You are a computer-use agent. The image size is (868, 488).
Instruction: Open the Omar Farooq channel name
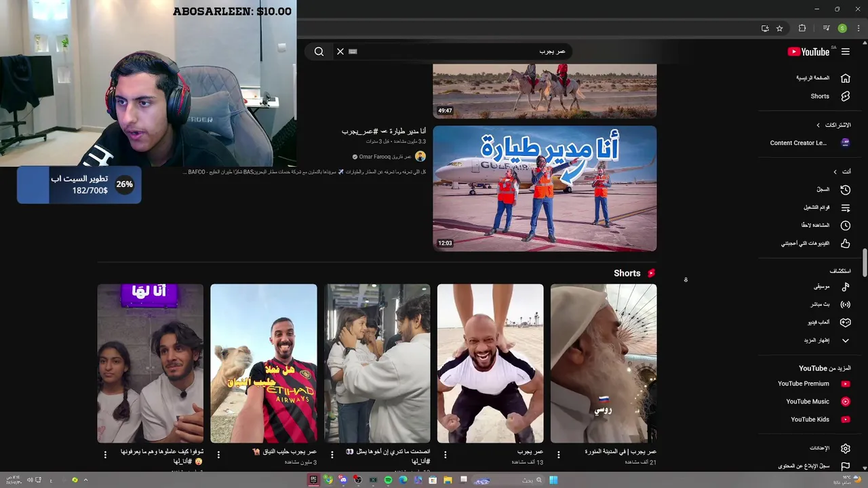[385, 157]
